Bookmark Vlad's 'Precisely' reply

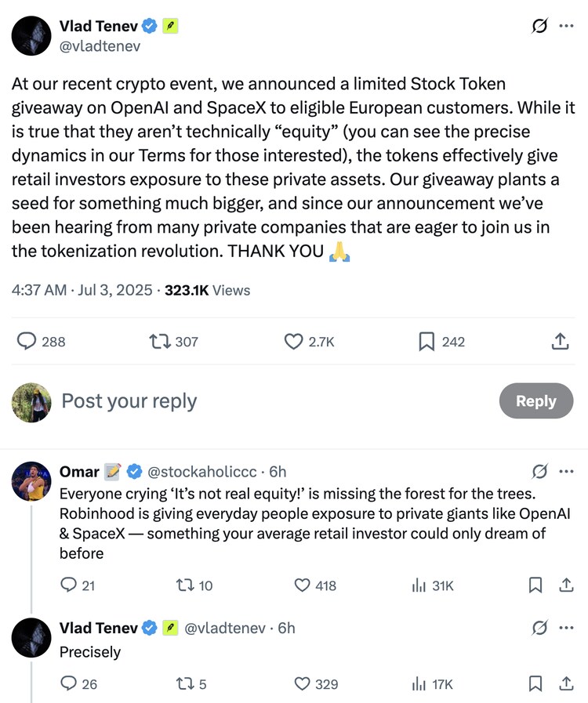click(535, 684)
